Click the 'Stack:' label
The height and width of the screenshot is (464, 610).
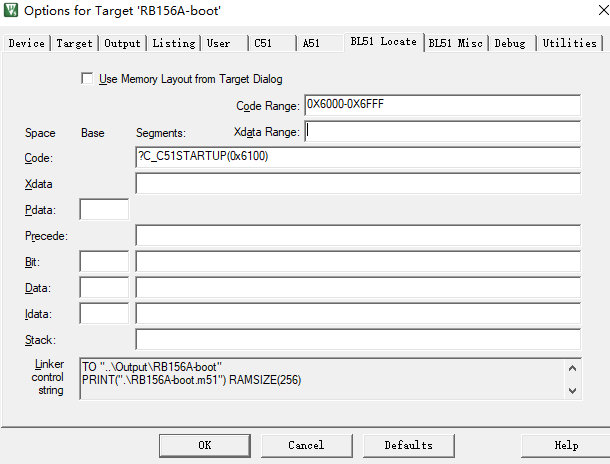tap(40, 340)
